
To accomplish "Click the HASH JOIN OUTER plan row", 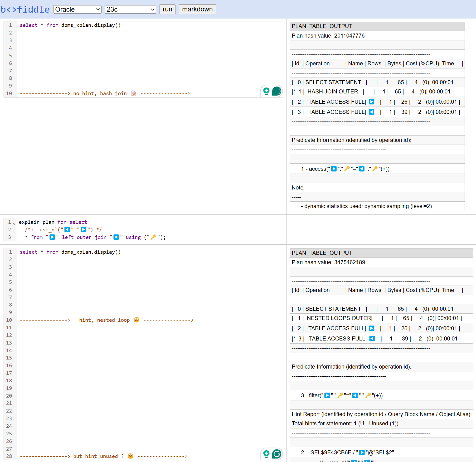I will (377, 92).
